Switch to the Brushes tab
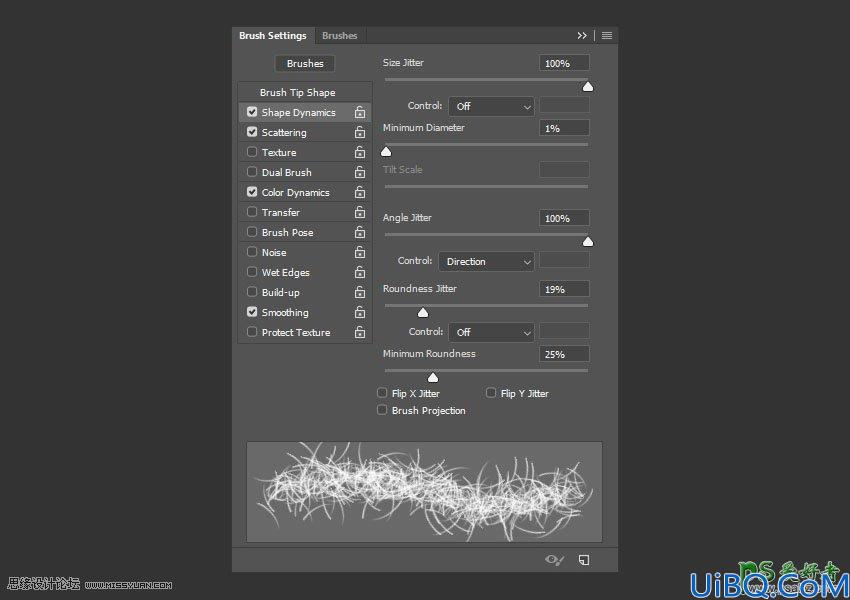The image size is (850, 600). coord(339,36)
